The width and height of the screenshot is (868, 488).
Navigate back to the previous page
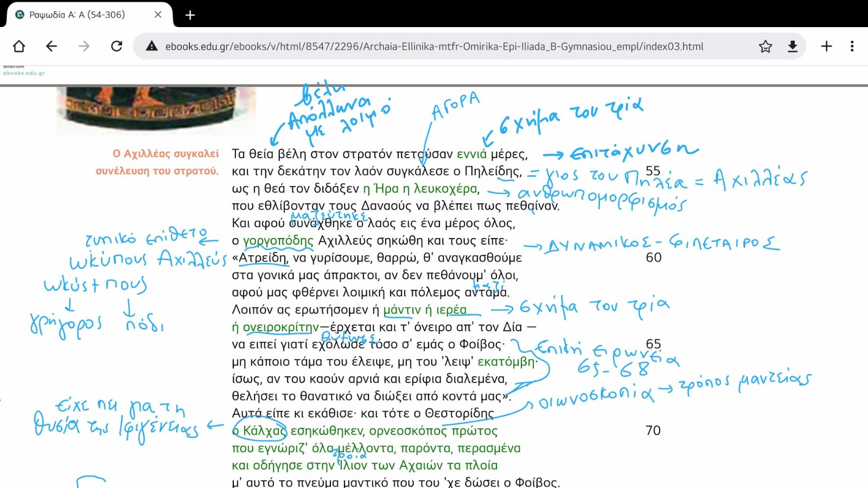coord(52,46)
